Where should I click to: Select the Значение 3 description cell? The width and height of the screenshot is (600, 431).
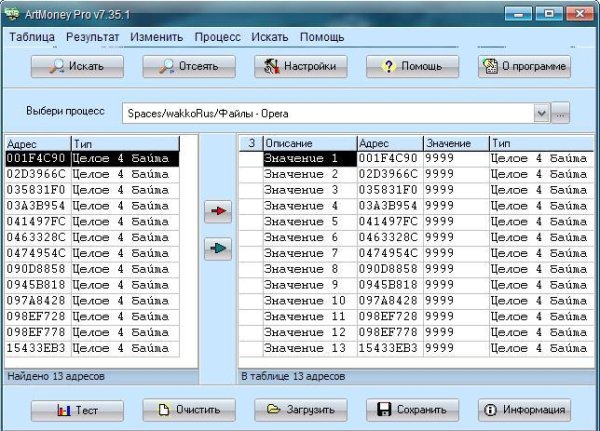pos(310,190)
